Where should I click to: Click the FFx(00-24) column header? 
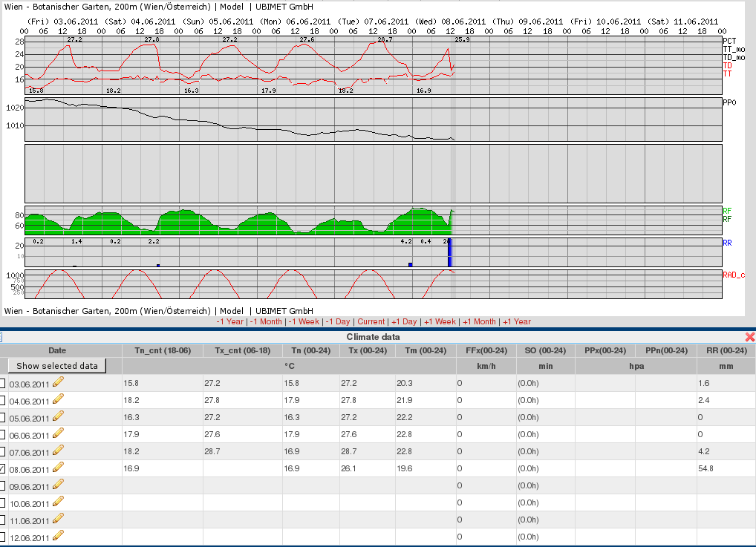coord(486,350)
